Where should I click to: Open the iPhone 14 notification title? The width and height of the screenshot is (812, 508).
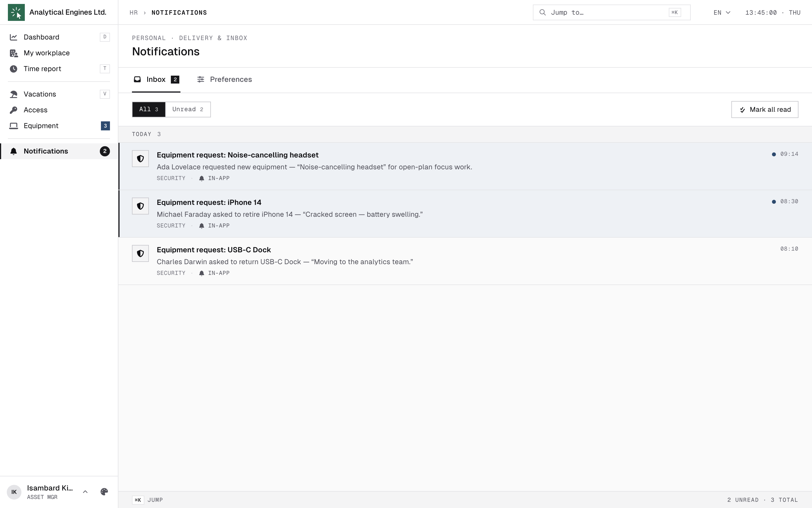(209, 202)
